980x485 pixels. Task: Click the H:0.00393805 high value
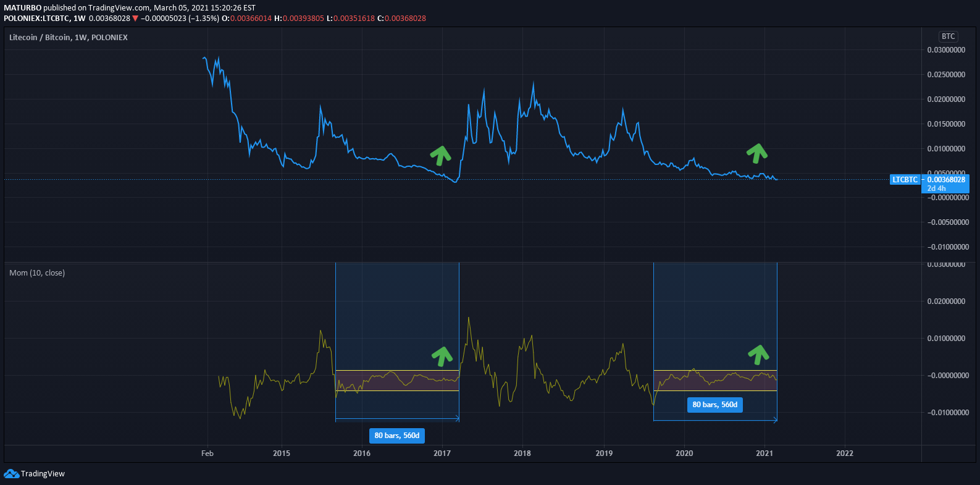[299, 19]
